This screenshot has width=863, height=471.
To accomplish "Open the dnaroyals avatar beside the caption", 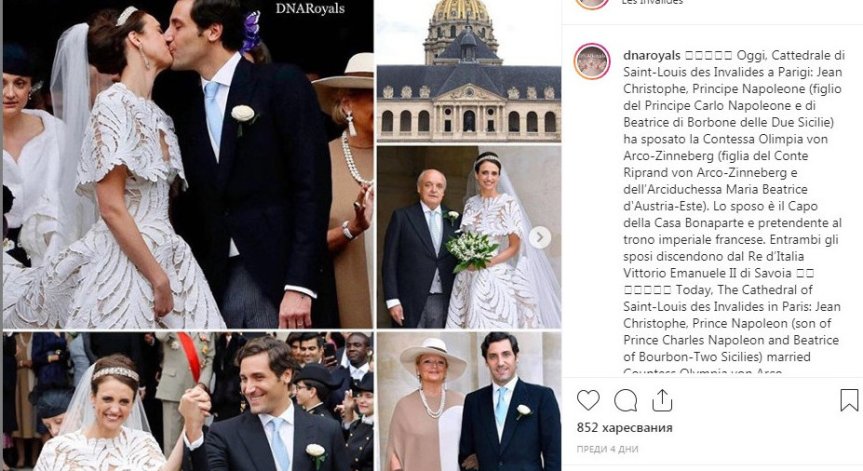I will [592, 61].
